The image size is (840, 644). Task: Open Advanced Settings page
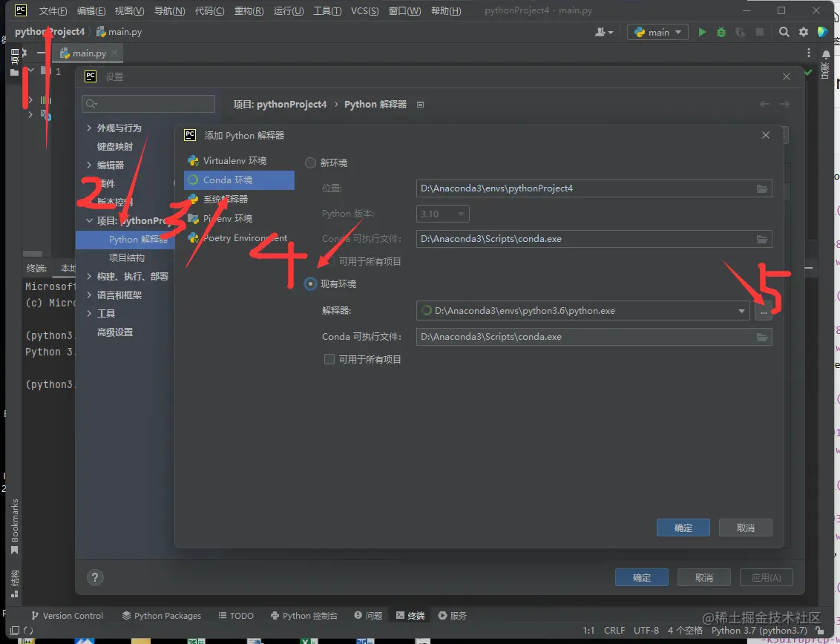[x=114, y=332]
